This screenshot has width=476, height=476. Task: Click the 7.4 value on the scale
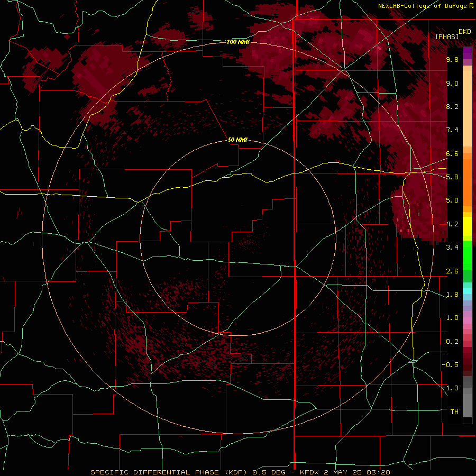pyautogui.click(x=452, y=130)
